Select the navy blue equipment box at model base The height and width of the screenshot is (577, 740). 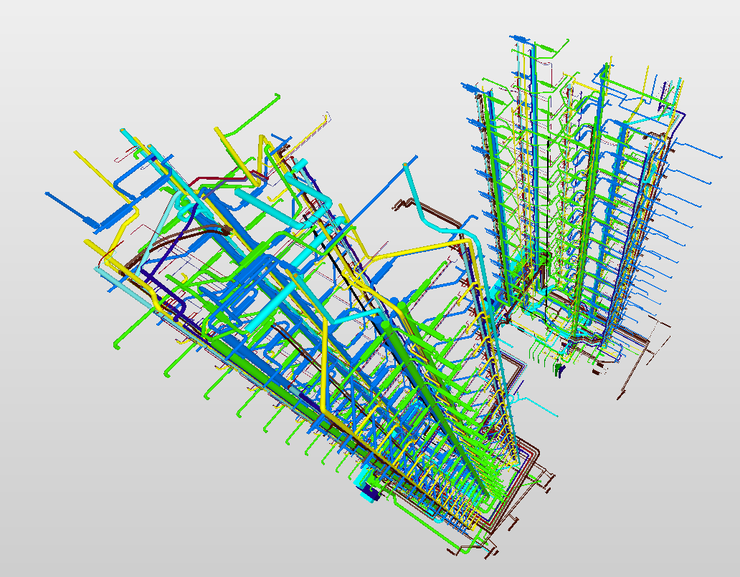coord(370,493)
